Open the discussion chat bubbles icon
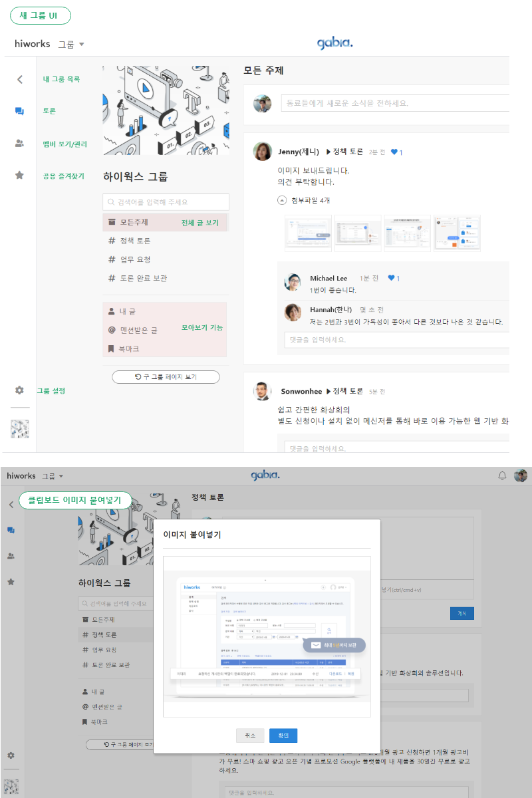Screen dimensions: 532x798 click(19, 111)
